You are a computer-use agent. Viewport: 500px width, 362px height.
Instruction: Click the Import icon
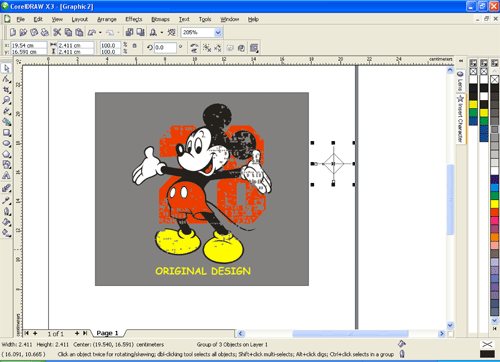click(129, 32)
